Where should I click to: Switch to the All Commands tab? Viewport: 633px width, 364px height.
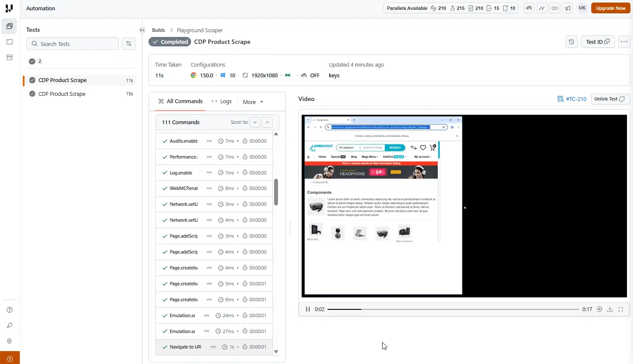tap(180, 101)
